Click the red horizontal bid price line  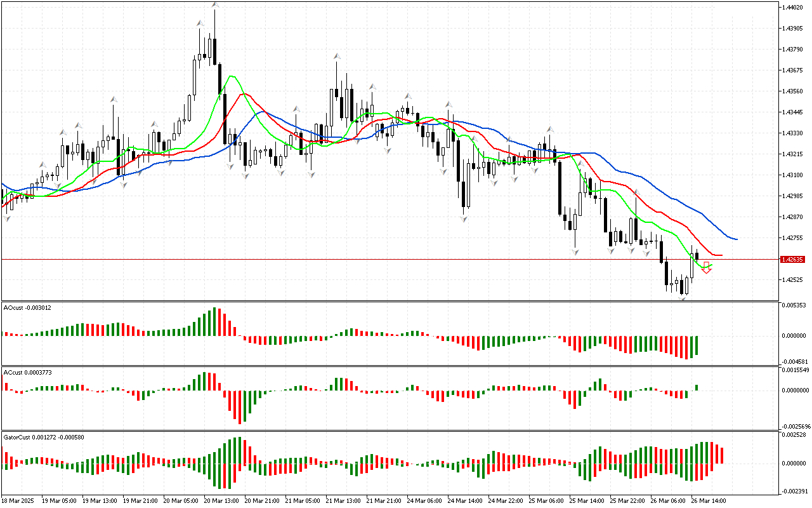(381, 259)
